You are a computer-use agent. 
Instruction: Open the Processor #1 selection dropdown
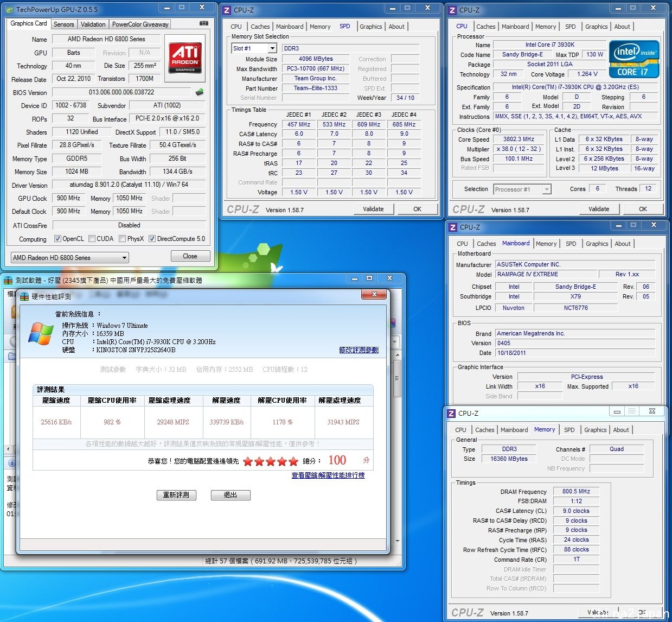click(x=522, y=189)
